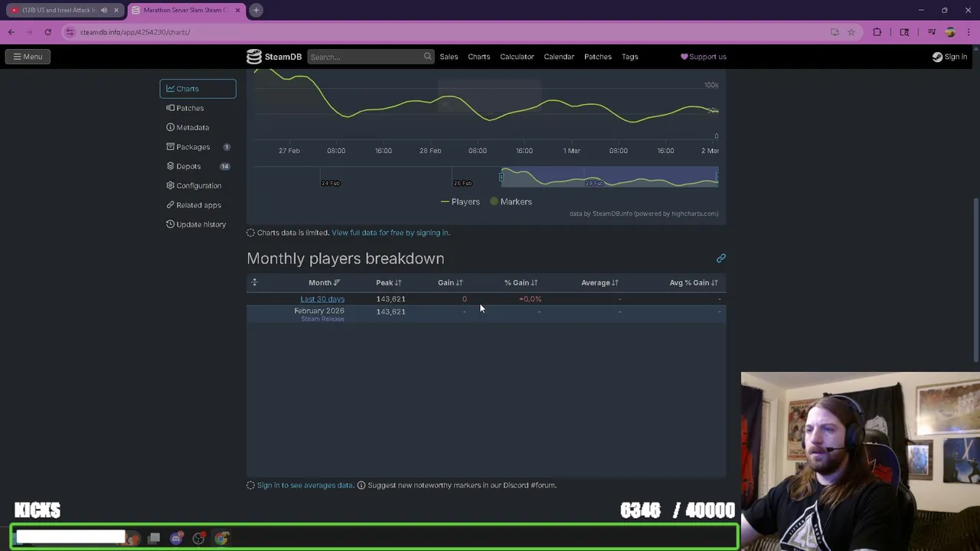Click the +0.0% gain cell

click(530, 299)
